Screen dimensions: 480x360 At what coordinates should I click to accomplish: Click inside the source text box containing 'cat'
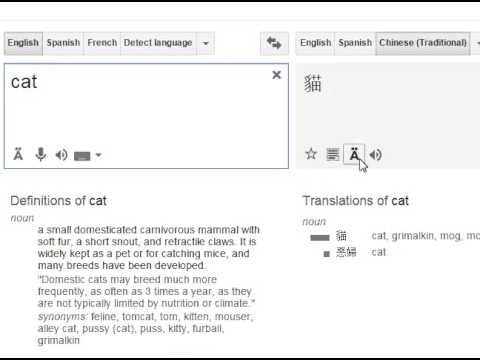[146, 116]
